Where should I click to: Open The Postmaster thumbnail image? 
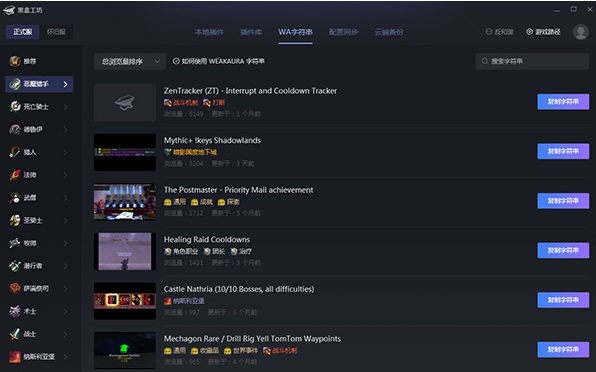point(125,202)
